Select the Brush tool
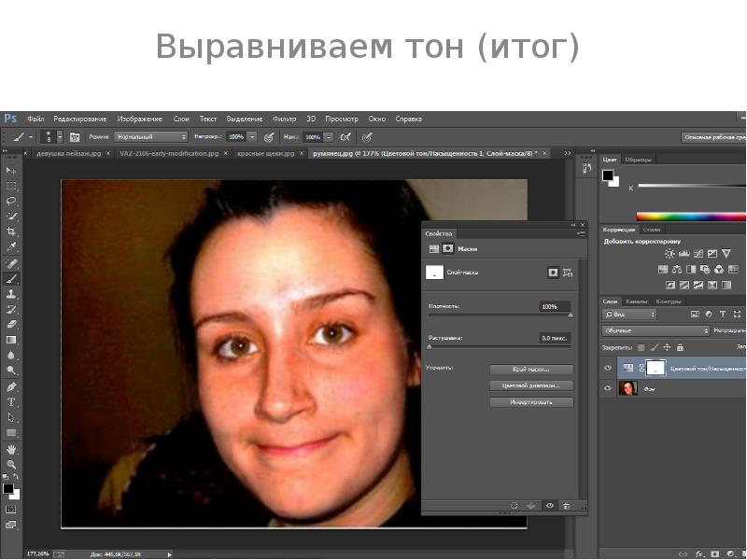This screenshot has width=747, height=560. 11,280
